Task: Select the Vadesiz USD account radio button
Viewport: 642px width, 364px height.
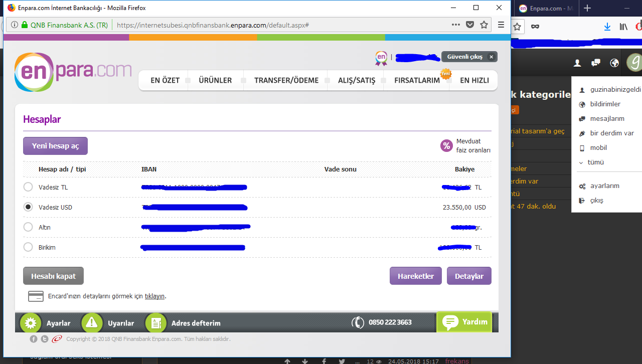Action: coord(28,207)
